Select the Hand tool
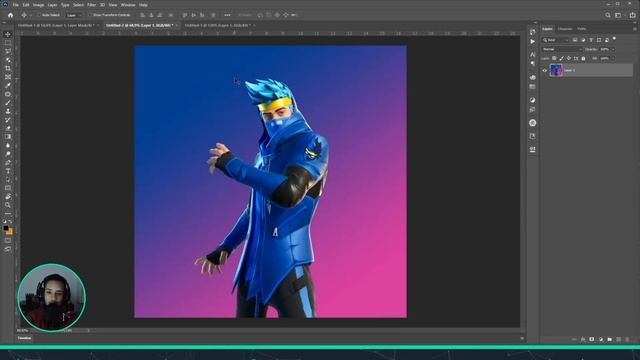 (x=8, y=197)
